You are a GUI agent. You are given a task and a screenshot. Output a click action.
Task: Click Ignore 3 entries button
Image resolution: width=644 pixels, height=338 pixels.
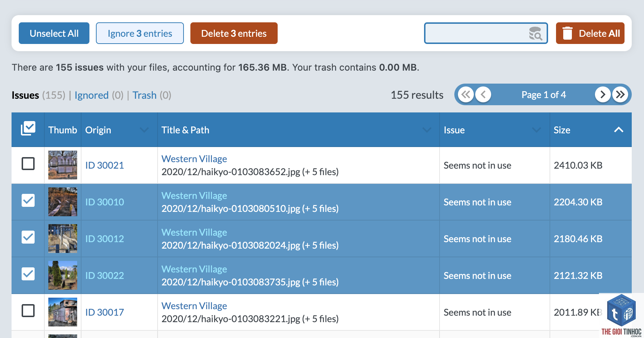(x=140, y=33)
